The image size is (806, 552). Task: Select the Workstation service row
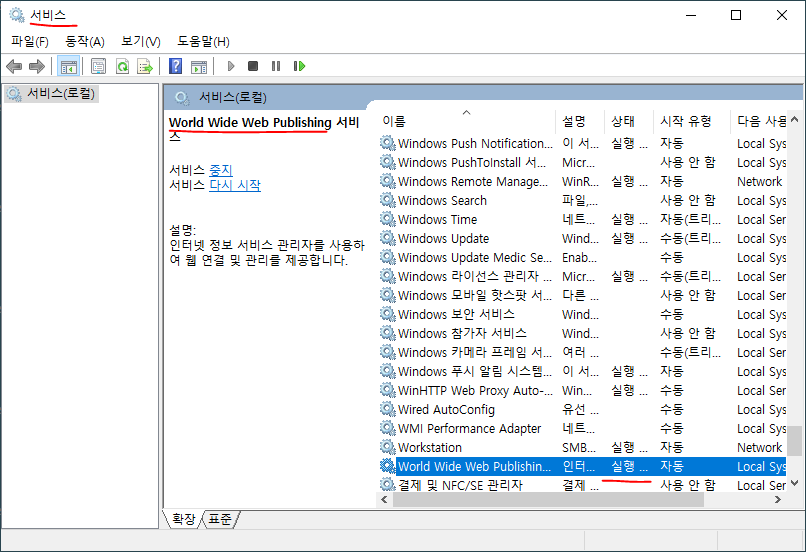(x=582, y=448)
